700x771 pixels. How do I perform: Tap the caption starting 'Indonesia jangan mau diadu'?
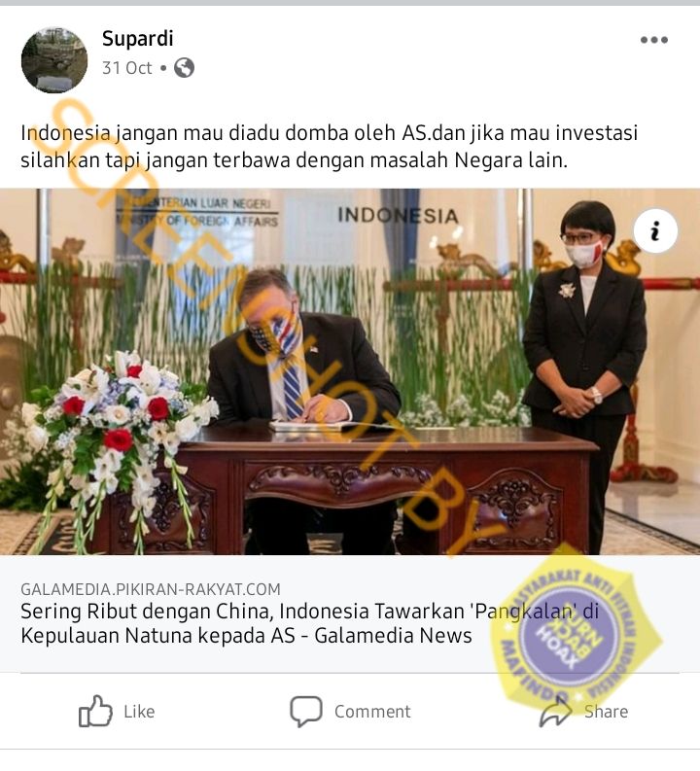pos(329,147)
